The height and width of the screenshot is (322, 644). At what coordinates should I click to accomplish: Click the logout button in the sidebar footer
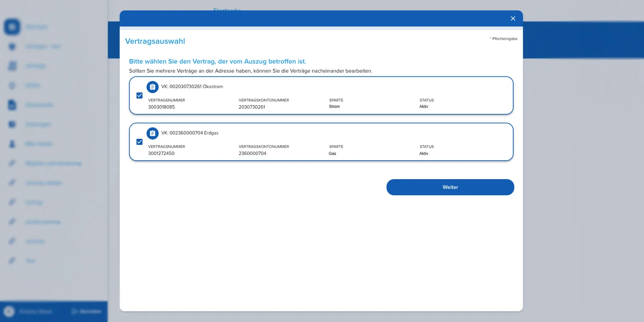(87, 312)
